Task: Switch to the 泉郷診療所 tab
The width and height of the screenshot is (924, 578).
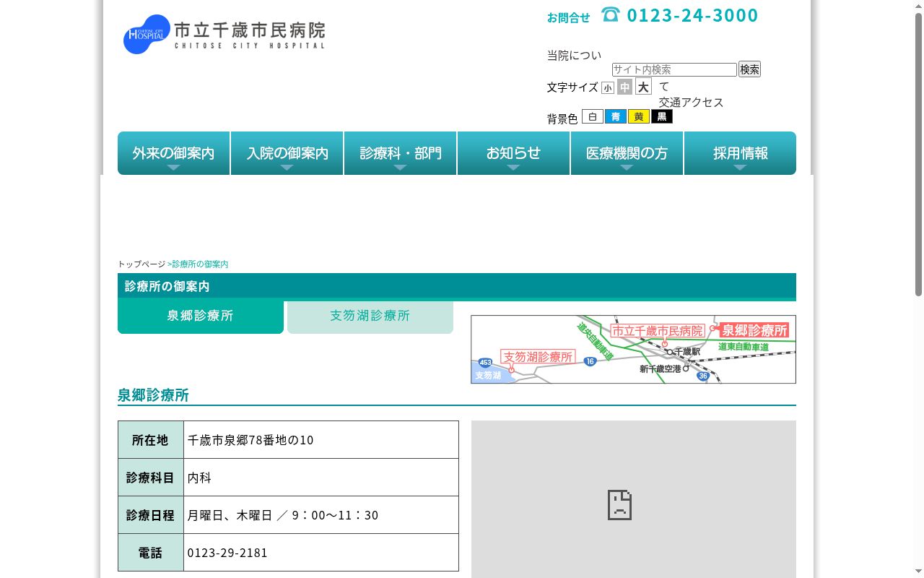Action: (201, 316)
